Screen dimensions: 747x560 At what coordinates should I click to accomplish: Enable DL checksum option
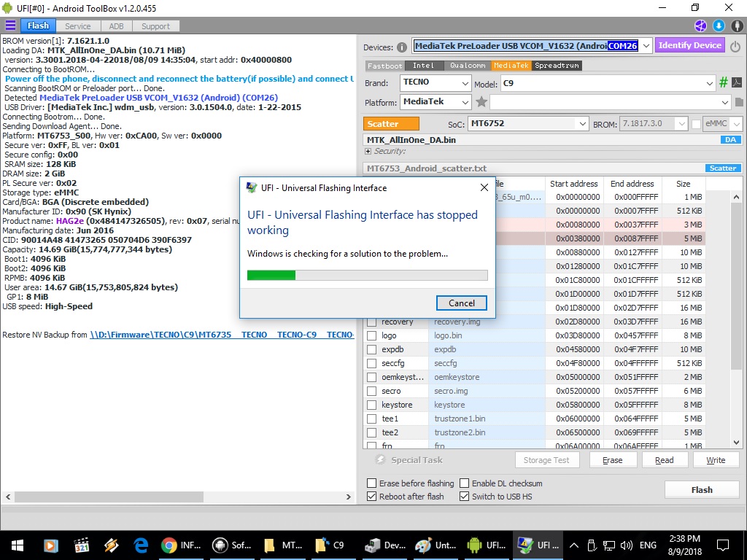pyautogui.click(x=465, y=483)
